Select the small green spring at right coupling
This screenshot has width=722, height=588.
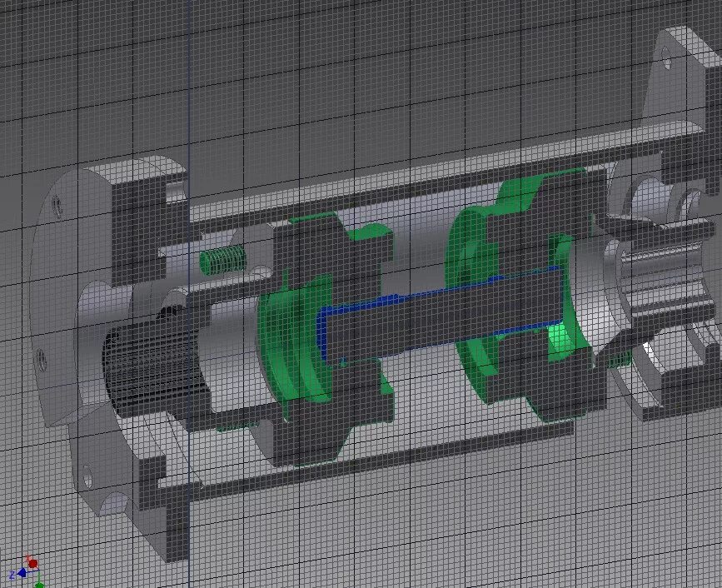(x=619, y=360)
